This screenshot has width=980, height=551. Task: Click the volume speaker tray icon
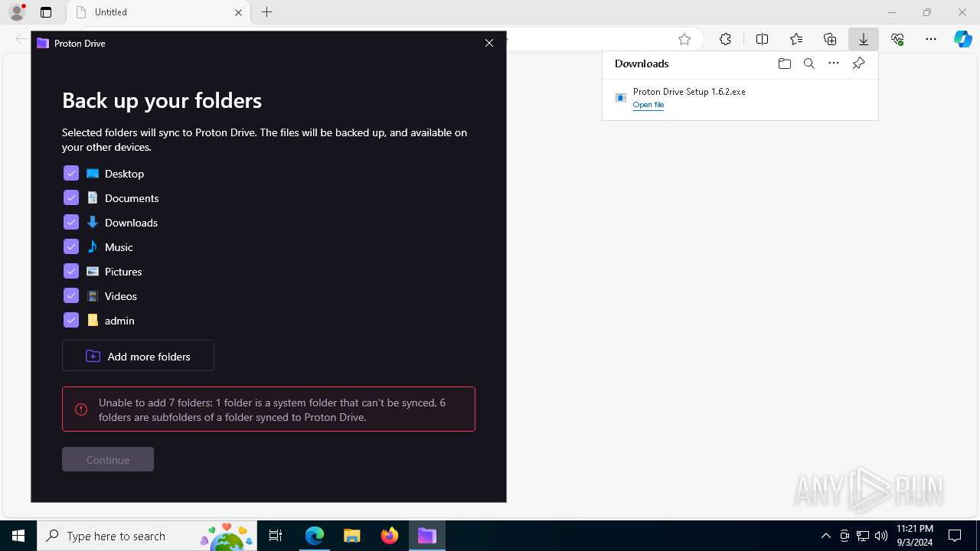click(881, 536)
